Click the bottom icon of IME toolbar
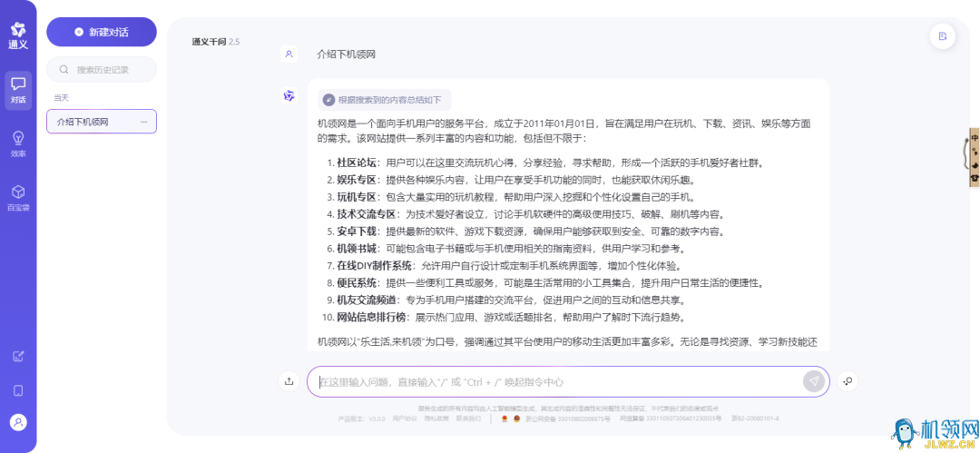The width and height of the screenshot is (980, 453). pyautogui.click(x=975, y=178)
